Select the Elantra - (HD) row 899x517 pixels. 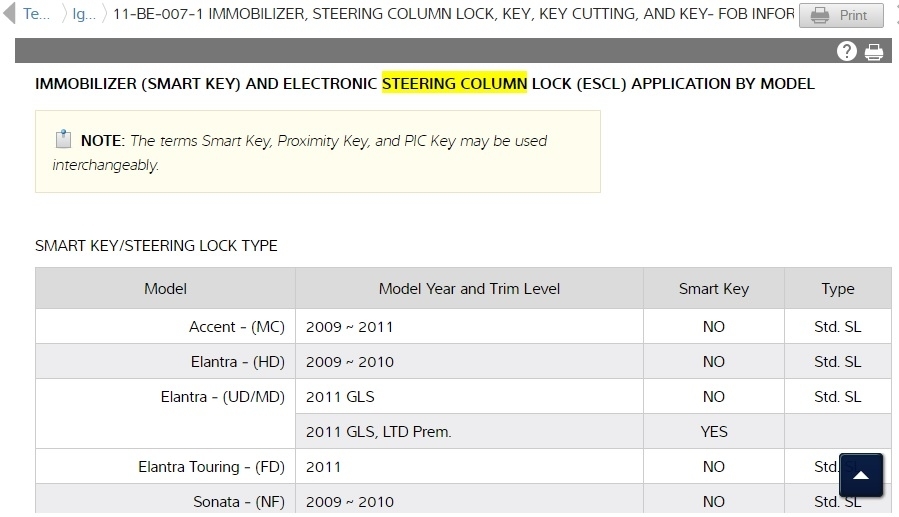[x=238, y=362]
